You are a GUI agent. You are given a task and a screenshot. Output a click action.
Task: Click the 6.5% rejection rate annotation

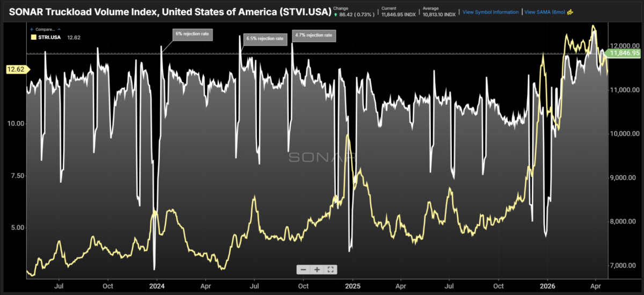[x=265, y=39]
